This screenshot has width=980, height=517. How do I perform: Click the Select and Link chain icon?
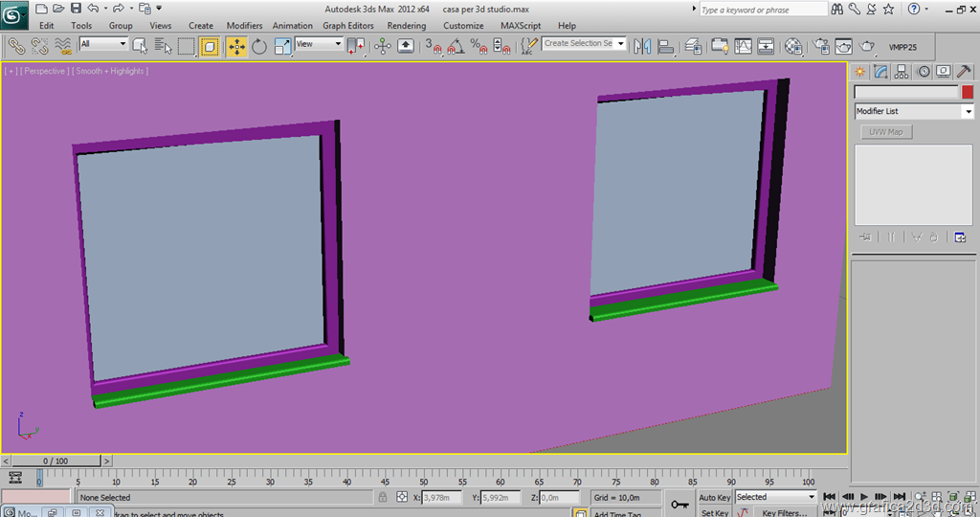[x=16, y=46]
